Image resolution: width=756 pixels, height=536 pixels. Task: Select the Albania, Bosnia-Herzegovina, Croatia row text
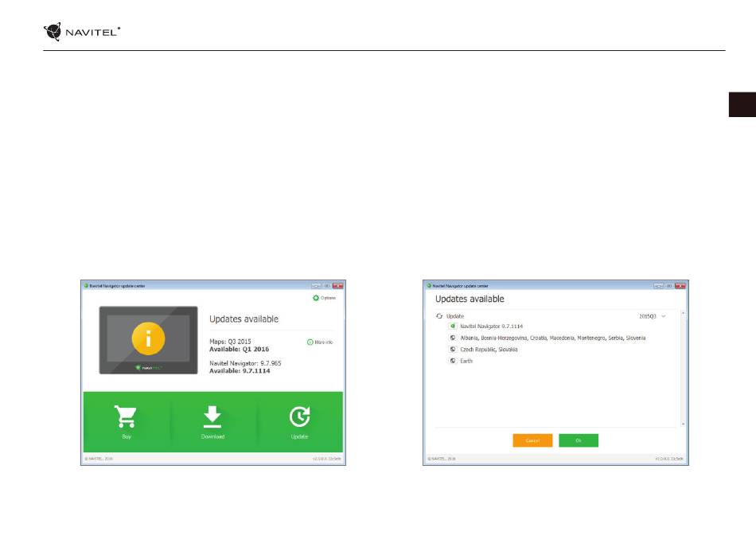coord(552,338)
